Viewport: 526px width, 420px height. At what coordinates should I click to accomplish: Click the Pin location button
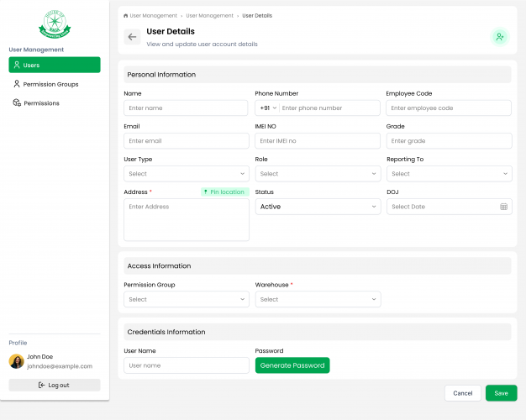coord(224,192)
